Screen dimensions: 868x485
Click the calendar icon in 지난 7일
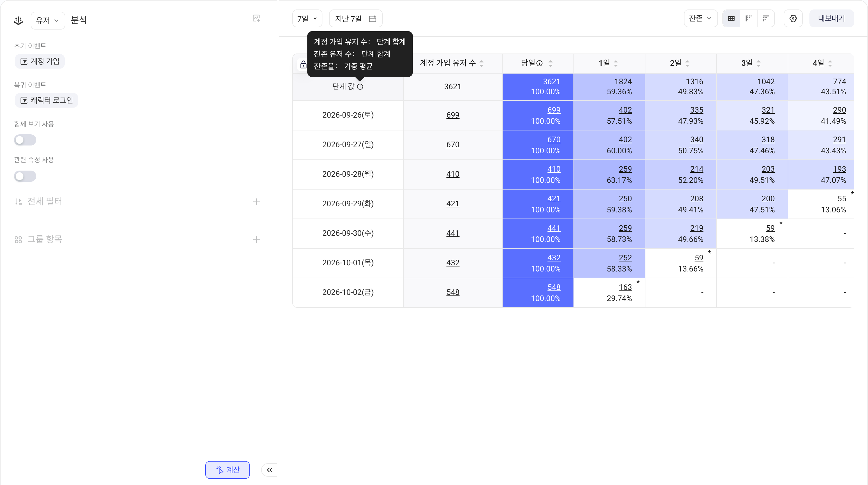(373, 18)
